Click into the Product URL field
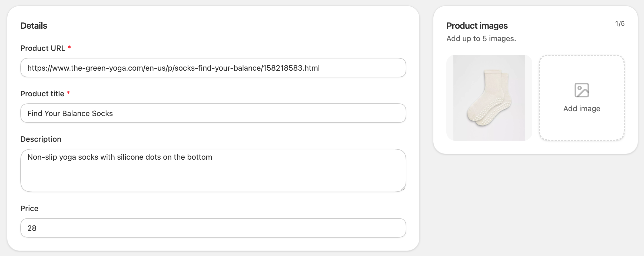The image size is (644, 256). click(x=213, y=68)
